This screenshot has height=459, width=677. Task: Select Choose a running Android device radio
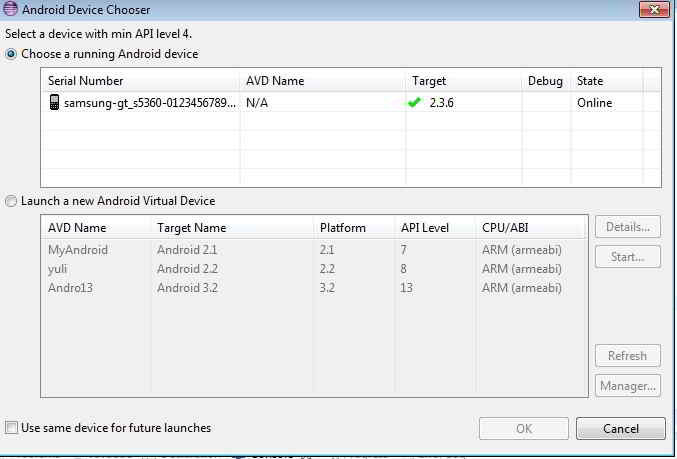coord(12,54)
